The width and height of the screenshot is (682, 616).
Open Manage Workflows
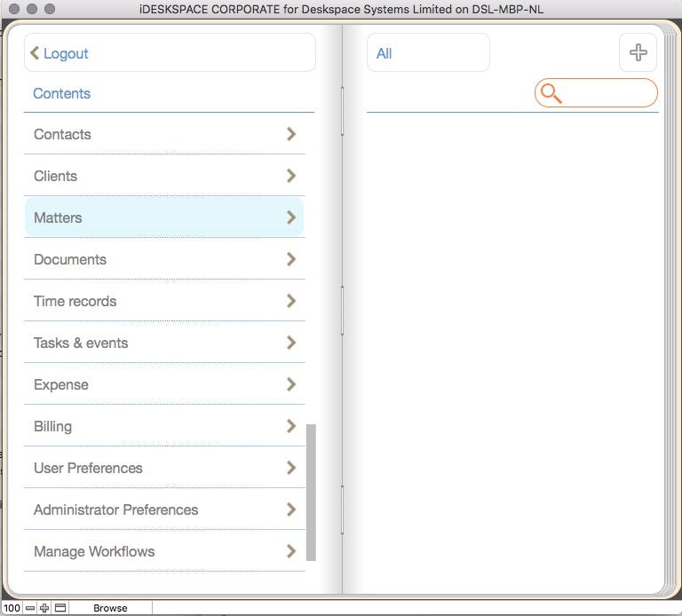(164, 551)
